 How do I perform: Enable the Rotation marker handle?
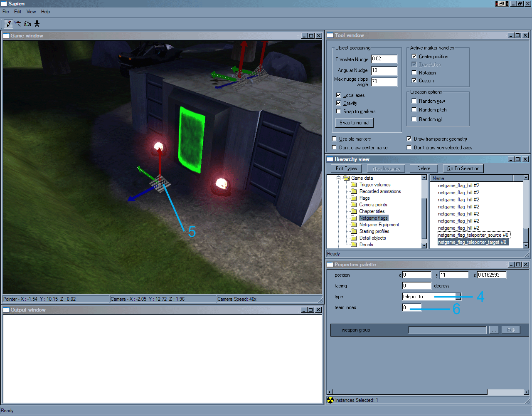414,73
